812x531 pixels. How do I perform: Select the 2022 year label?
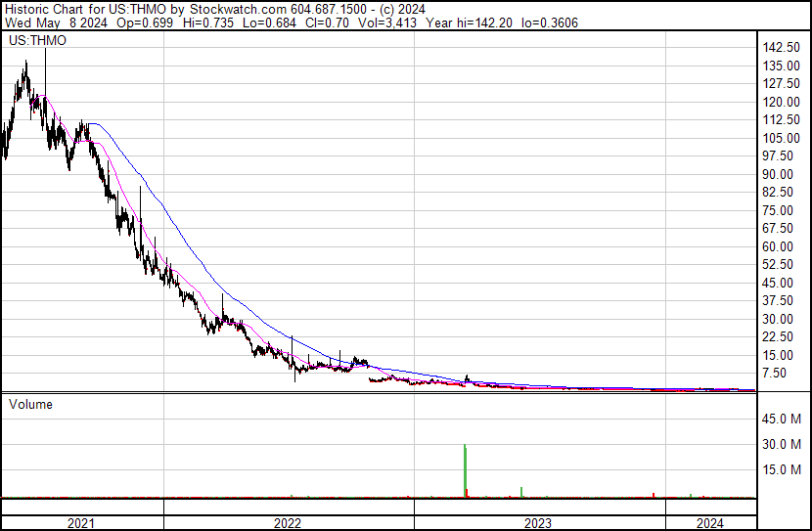click(x=288, y=523)
